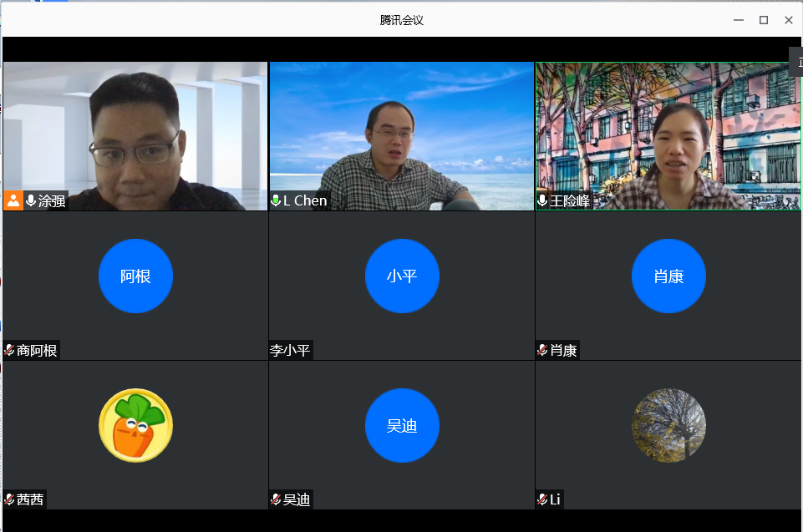Click the partially hidden button at top-right edge
The image size is (803, 532).
pyautogui.click(x=796, y=61)
